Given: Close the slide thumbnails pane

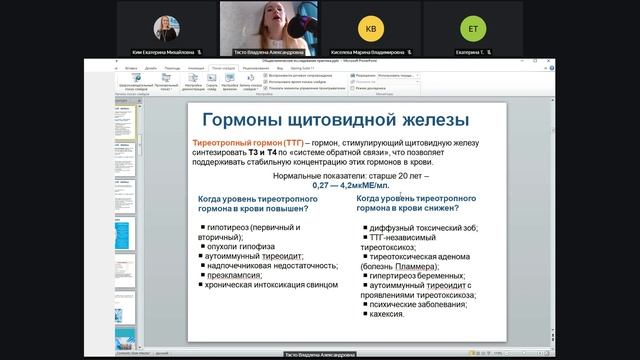Looking at the screenshot, I should pyautogui.click(x=139, y=100).
